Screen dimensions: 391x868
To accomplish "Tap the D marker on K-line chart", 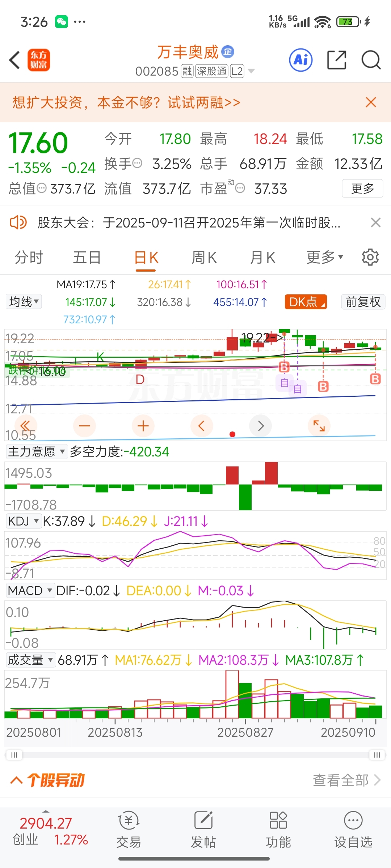I will (140, 379).
